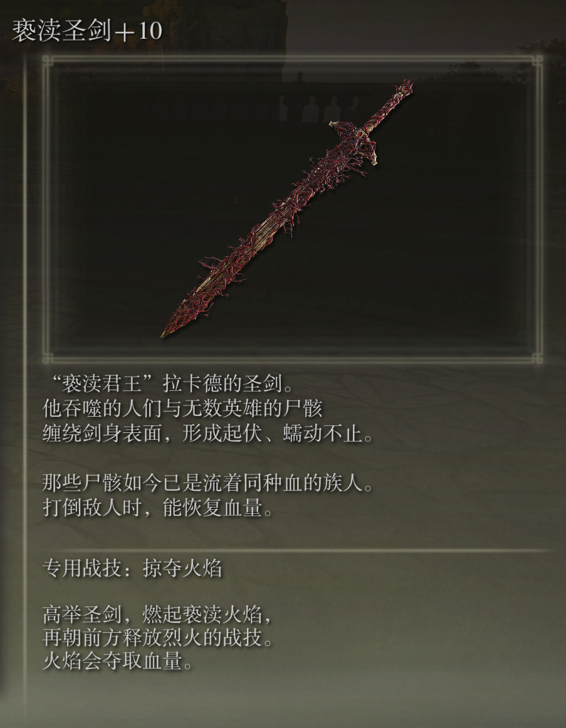This screenshot has height=728, width=566.
Task: Click the text 火焰会夺取血量
Action: [x=117, y=661]
